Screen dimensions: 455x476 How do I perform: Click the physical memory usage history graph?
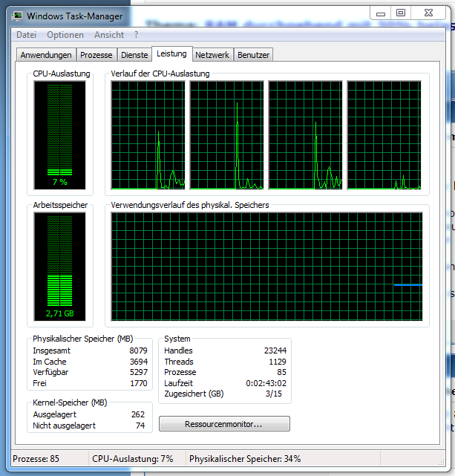click(266, 267)
